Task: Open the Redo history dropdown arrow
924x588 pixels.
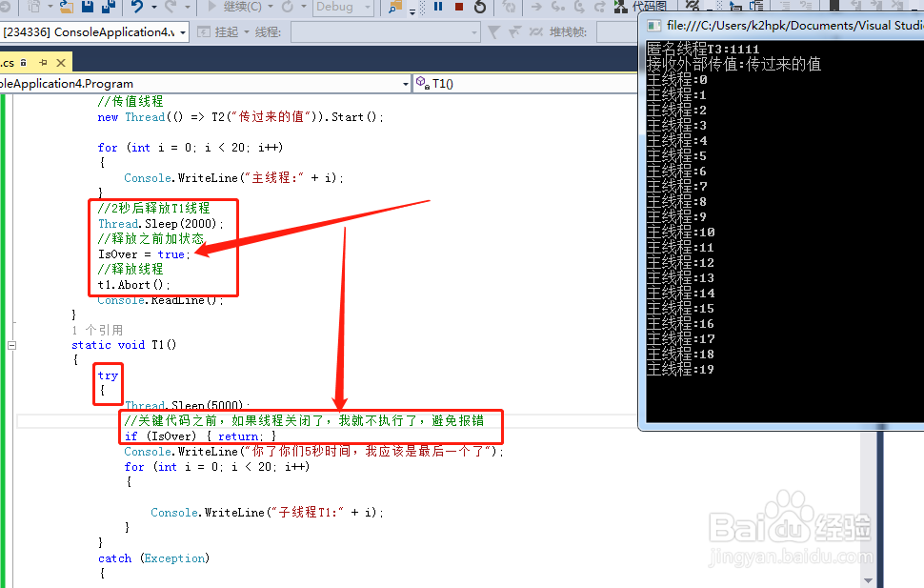Action: [188, 7]
